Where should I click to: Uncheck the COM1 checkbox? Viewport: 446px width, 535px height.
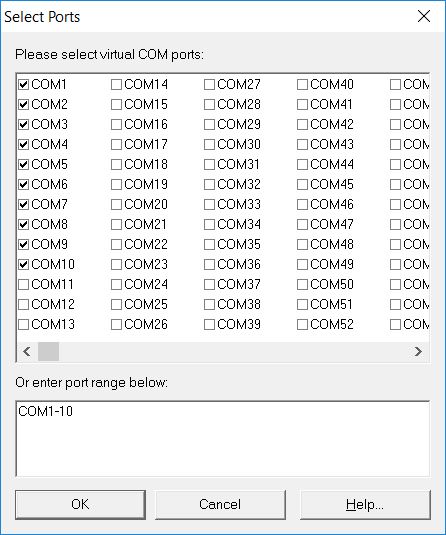(x=24, y=84)
